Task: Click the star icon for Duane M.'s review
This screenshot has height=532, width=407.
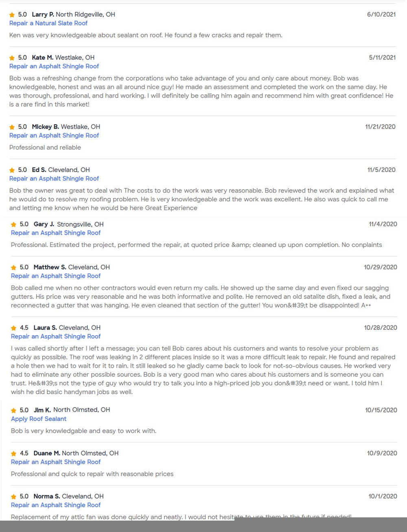Action: 14,454
